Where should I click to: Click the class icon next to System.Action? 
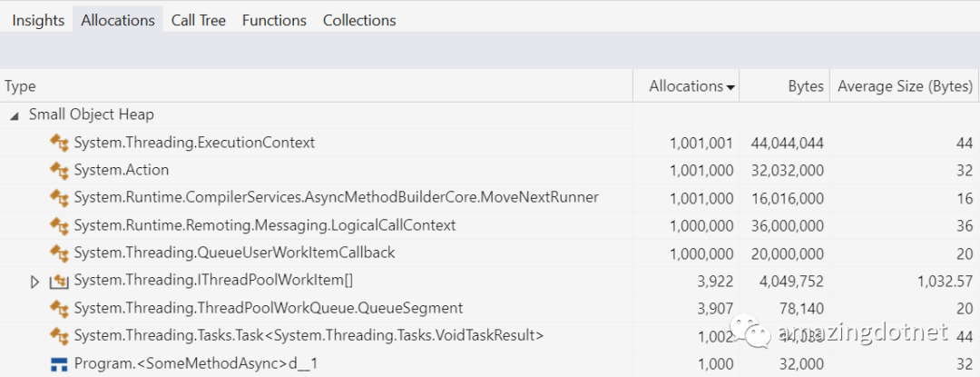click(59, 170)
